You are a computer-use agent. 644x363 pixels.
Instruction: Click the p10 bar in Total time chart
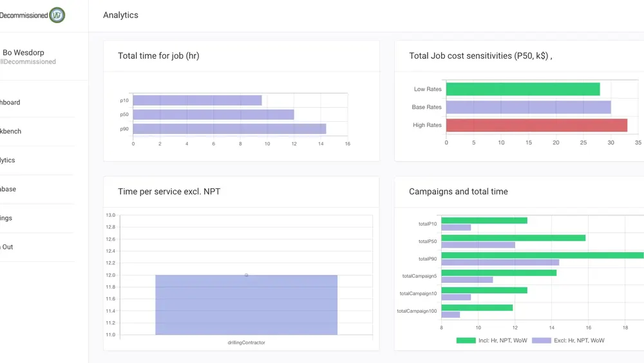197,101
